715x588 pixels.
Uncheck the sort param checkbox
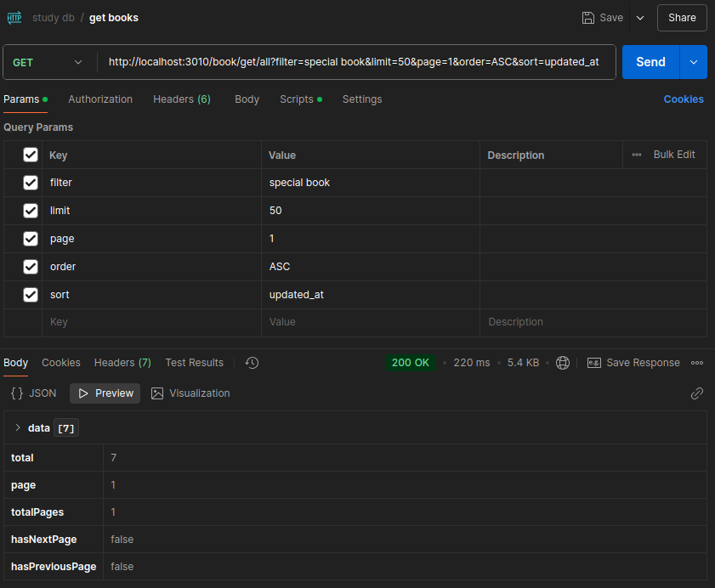pos(31,295)
